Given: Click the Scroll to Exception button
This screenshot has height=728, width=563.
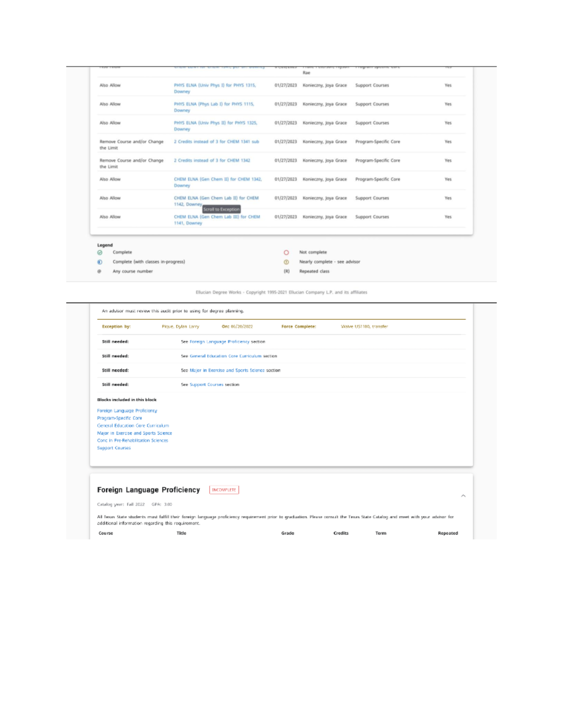Looking at the screenshot, I should 221,209.
